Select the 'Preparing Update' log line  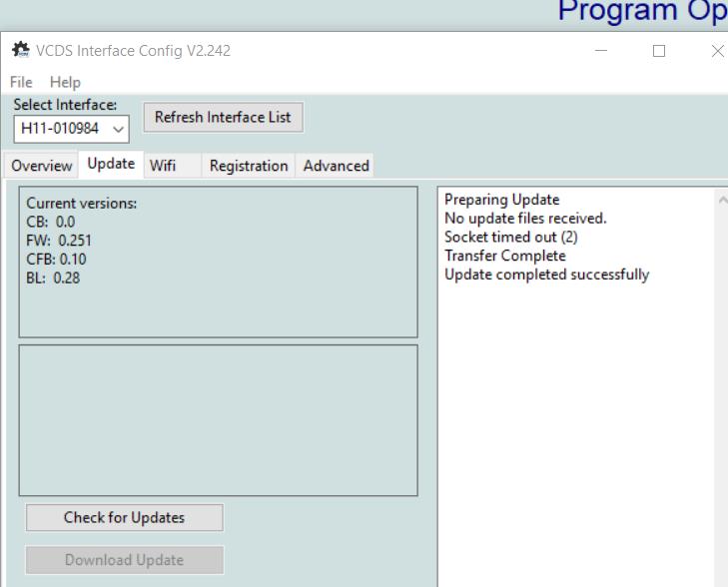coord(502,200)
